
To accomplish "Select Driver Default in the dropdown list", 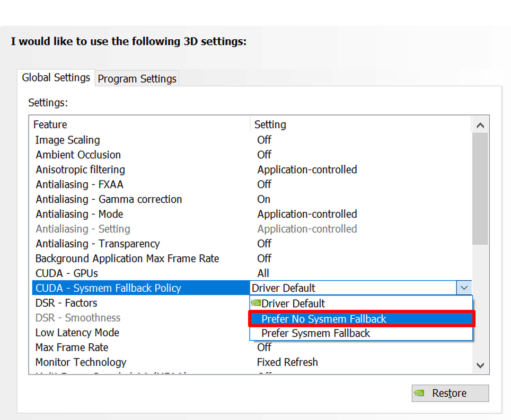I will coord(361,303).
